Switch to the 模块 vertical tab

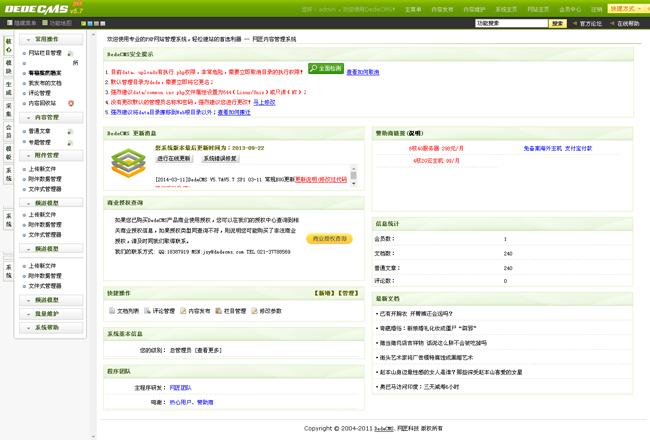(x=9, y=67)
